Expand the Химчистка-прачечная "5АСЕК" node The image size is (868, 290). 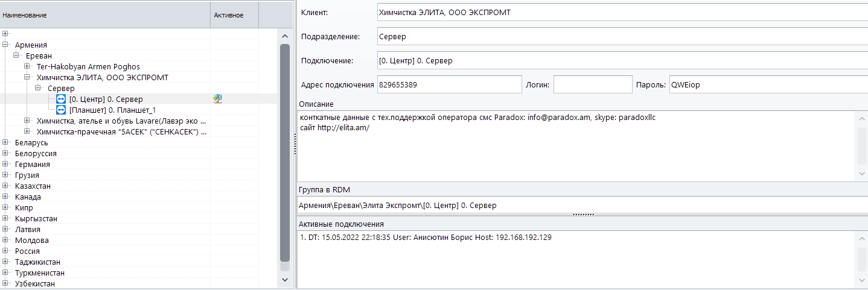pos(27,131)
